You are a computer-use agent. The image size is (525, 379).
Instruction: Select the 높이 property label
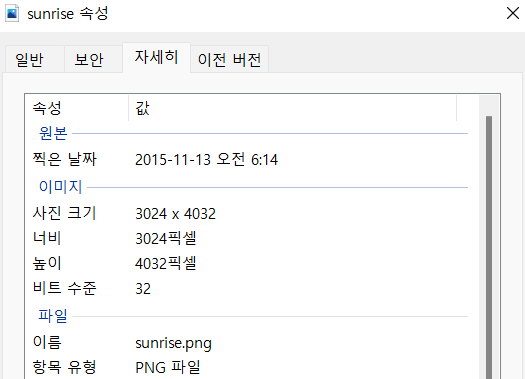point(47,263)
